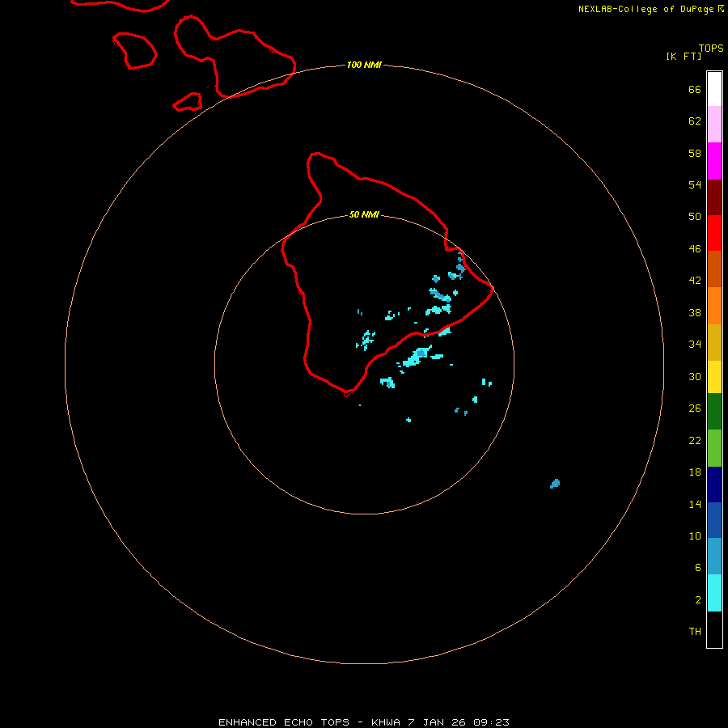Click the 50 NMI range ring label
728x728 pixels.
point(364,214)
